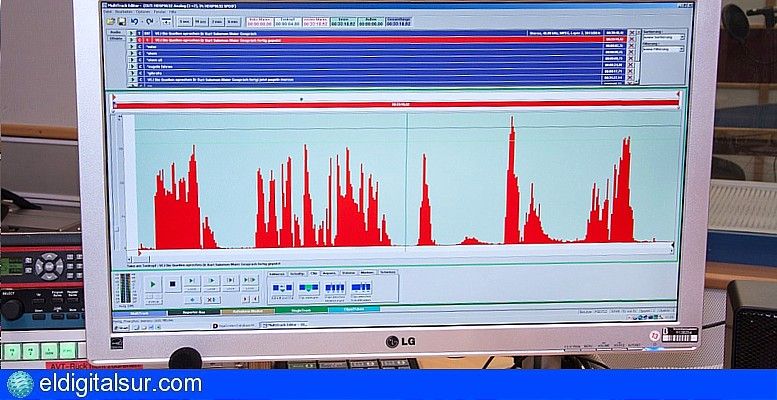Switch to the green SingleTrack tab
The image size is (777, 400).
point(301,310)
